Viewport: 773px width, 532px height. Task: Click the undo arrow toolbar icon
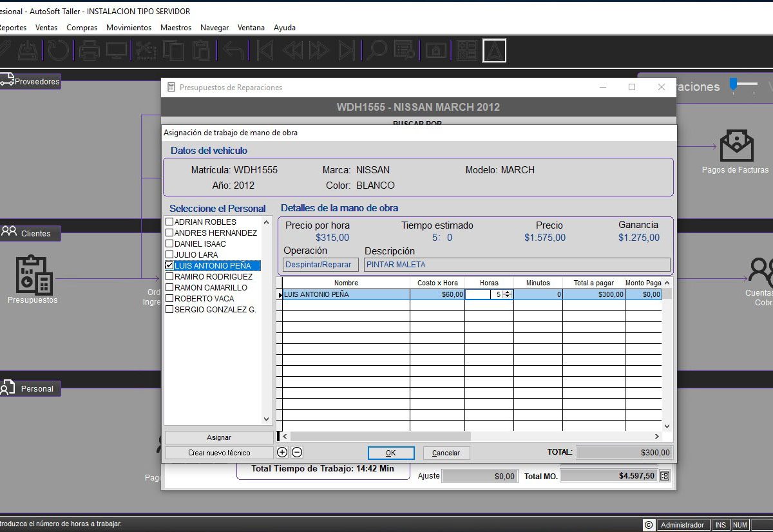pos(234,50)
